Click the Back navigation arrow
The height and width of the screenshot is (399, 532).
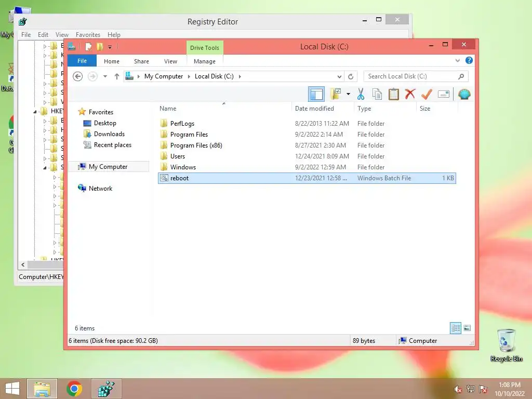(78, 76)
